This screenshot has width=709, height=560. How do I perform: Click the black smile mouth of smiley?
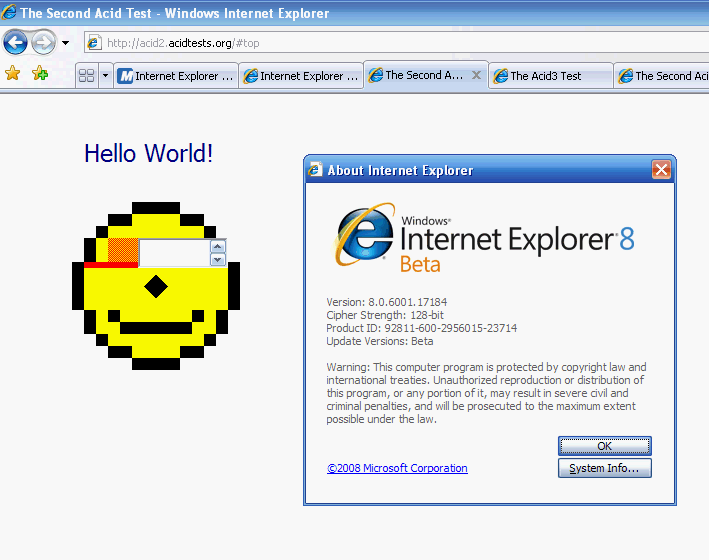pyautogui.click(x=156, y=322)
